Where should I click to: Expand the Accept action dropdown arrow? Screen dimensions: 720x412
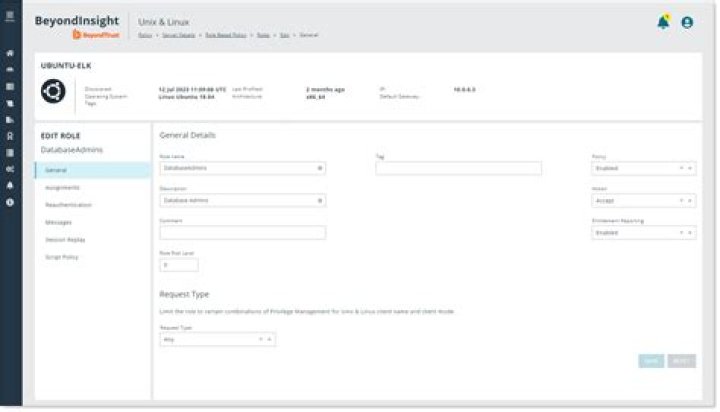coord(690,201)
